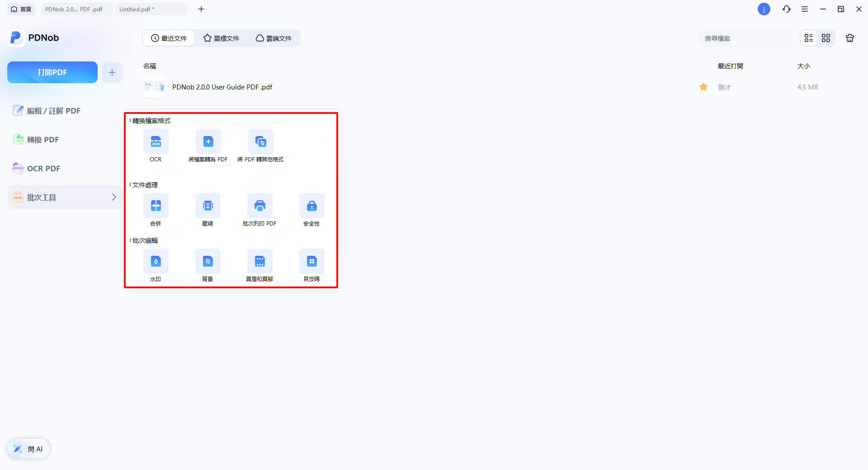
Task: Switch to 星標文件 tab
Action: pyautogui.click(x=221, y=38)
